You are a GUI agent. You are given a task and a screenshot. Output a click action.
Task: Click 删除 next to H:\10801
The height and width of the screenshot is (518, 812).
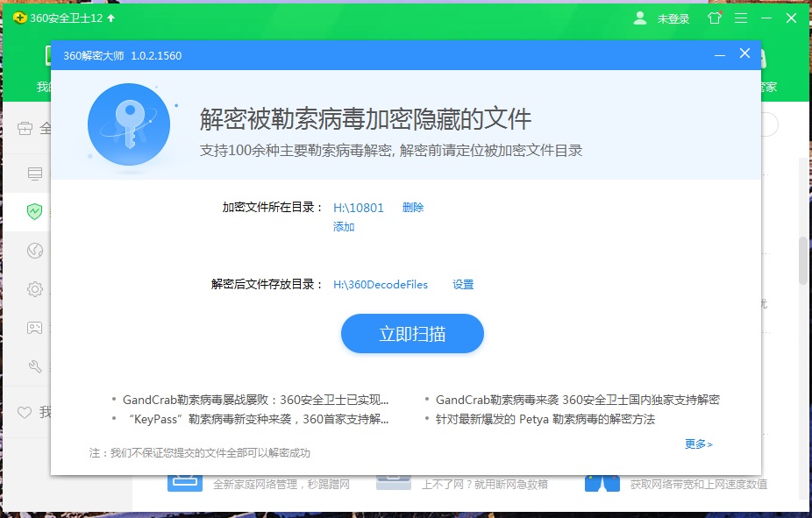tap(413, 208)
